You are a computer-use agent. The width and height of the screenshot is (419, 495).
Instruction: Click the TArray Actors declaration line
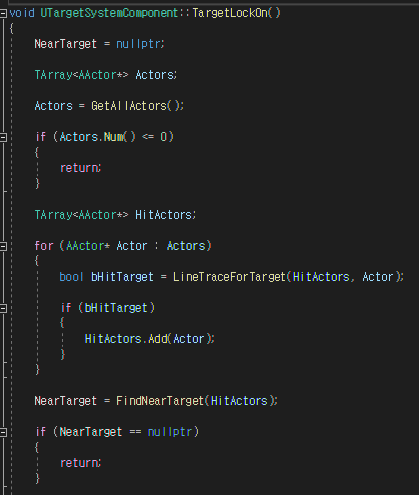(106, 75)
